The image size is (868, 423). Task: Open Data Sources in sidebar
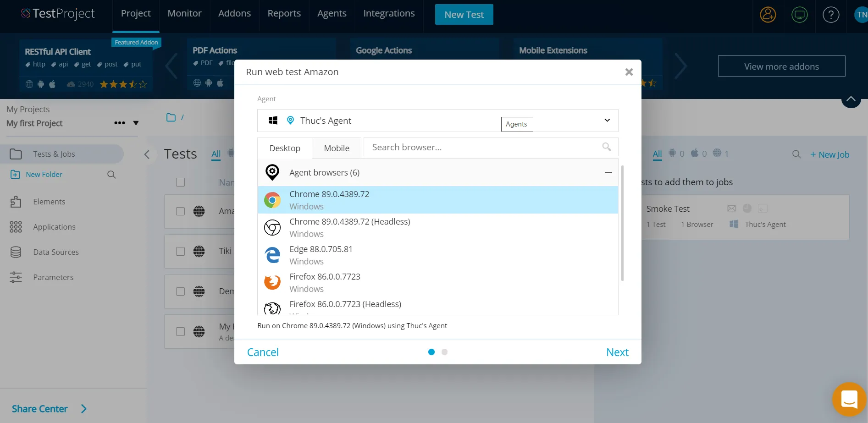55,252
